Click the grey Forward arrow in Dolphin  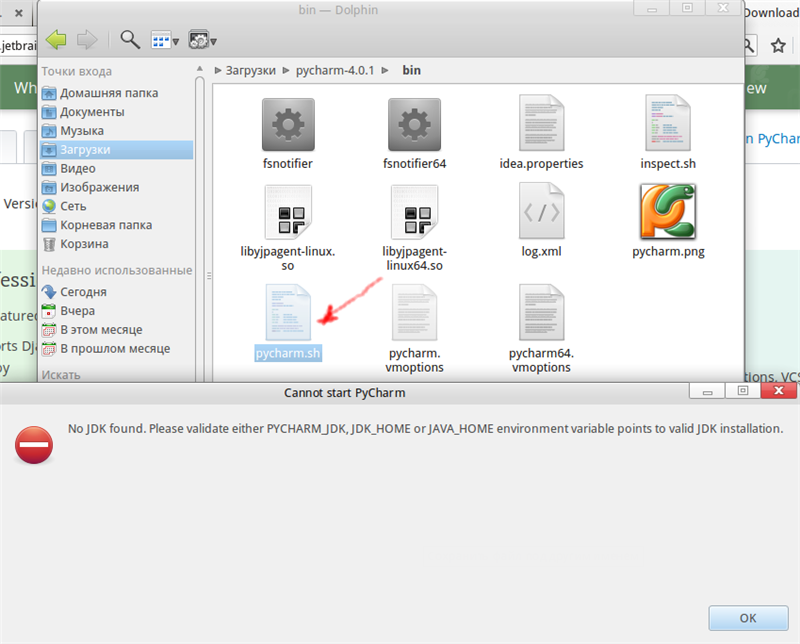(87, 40)
